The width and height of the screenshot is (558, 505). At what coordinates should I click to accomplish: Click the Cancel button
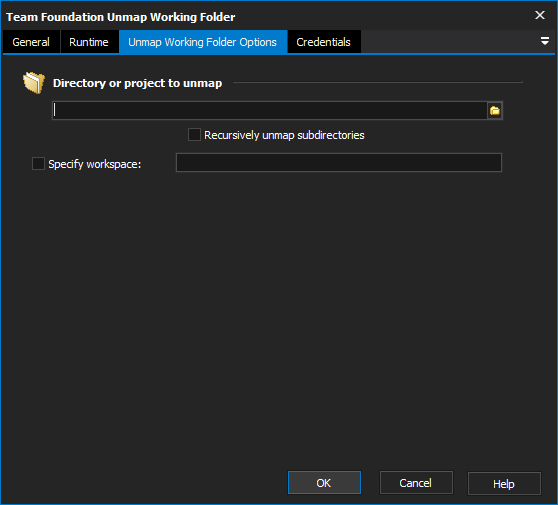click(x=416, y=483)
